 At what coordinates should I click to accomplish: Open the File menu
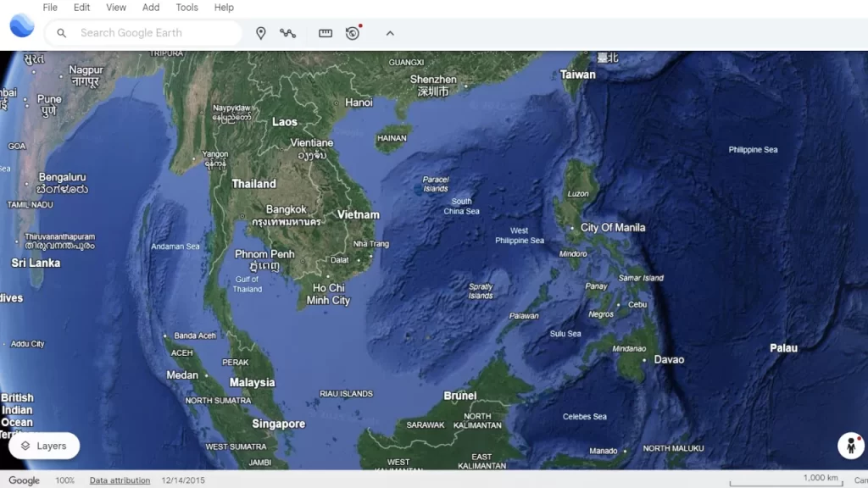[x=50, y=8]
